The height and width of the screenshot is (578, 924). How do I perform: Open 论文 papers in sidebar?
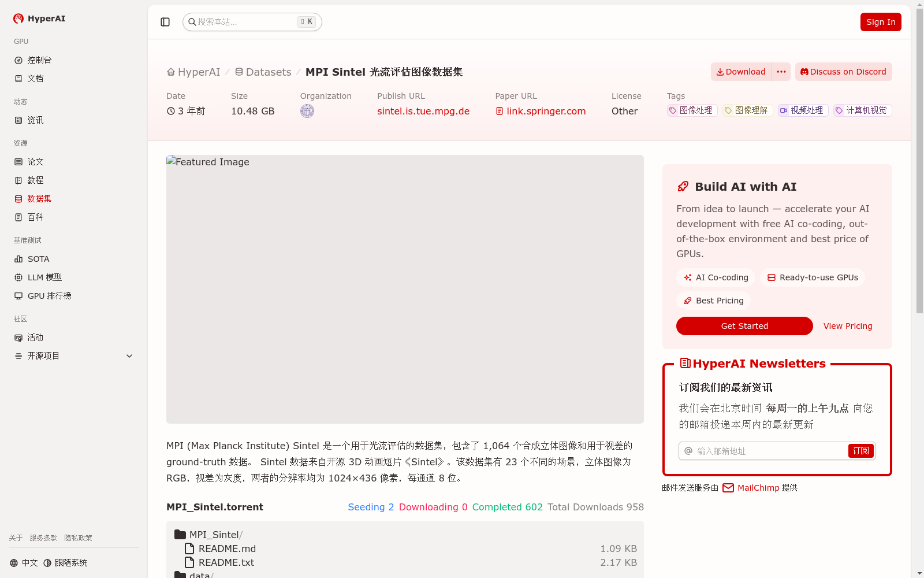pyautogui.click(x=74, y=162)
